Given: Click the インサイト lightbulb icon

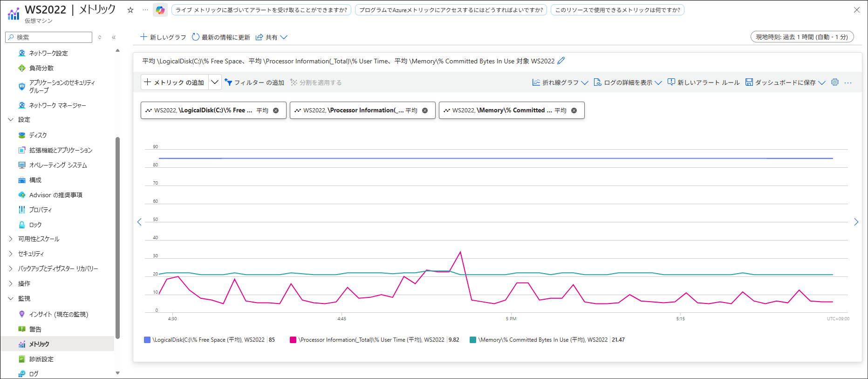Looking at the screenshot, I should pos(22,314).
